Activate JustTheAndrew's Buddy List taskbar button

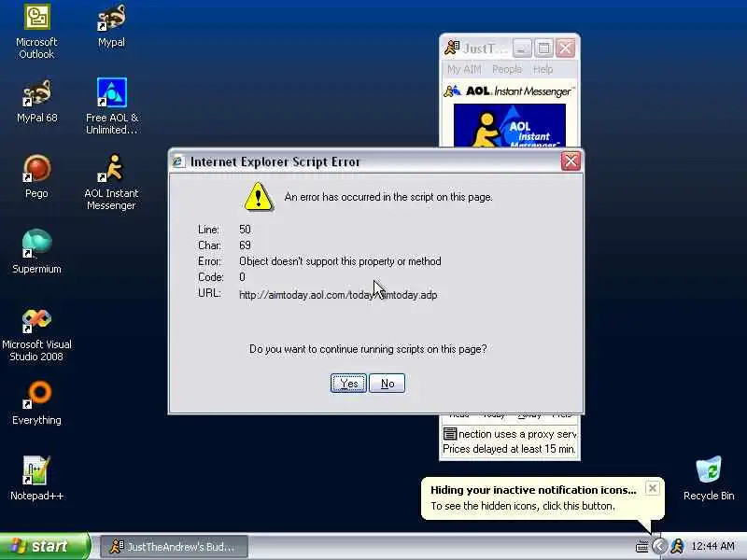(175, 547)
